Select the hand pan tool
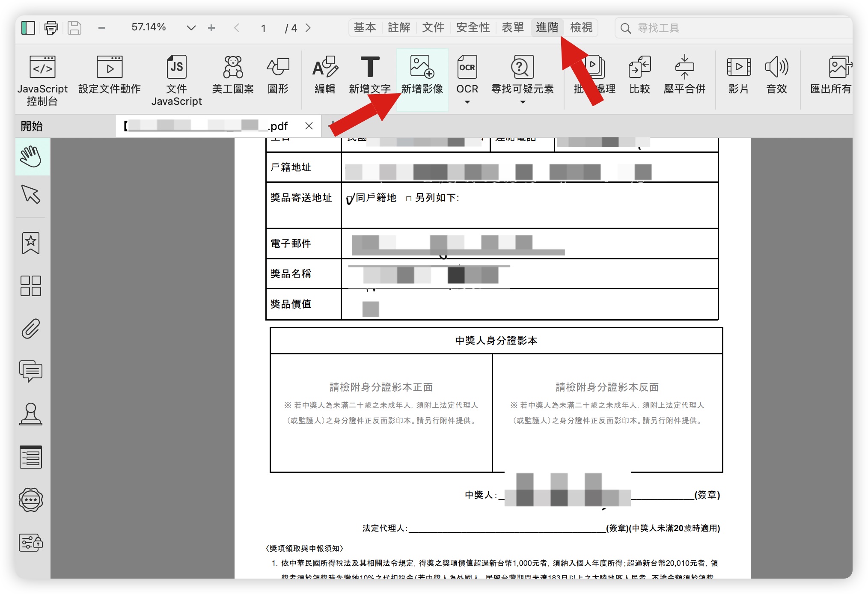The width and height of the screenshot is (868, 594). (x=32, y=157)
